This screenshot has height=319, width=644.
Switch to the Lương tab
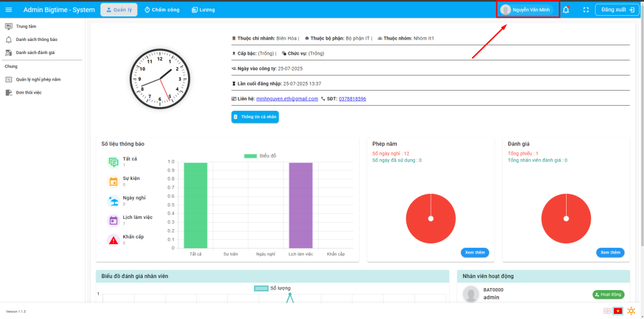(203, 9)
